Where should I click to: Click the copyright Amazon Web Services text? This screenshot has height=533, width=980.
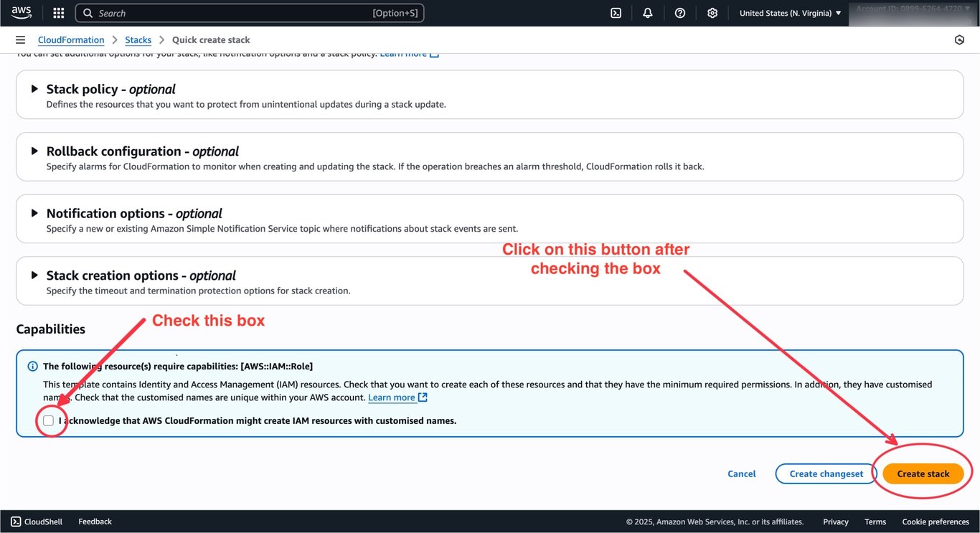click(715, 522)
